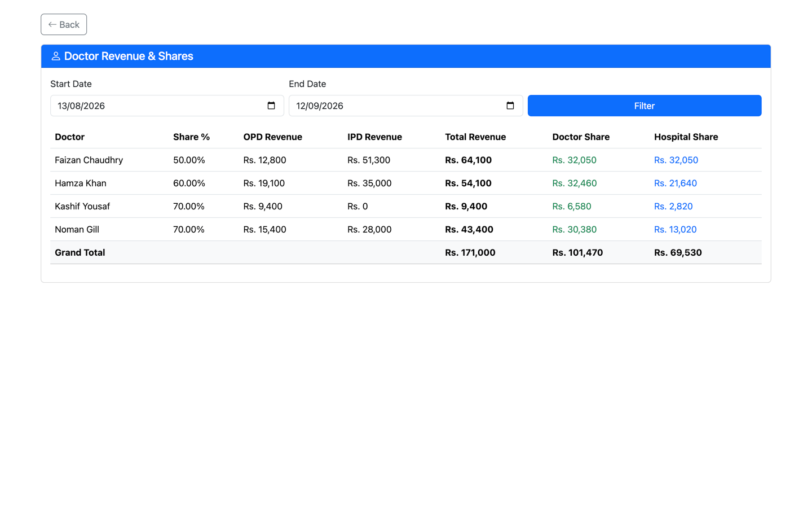Click grand total revenue Rs. 171,000
Viewport: 812px width, 508px height.
point(470,252)
